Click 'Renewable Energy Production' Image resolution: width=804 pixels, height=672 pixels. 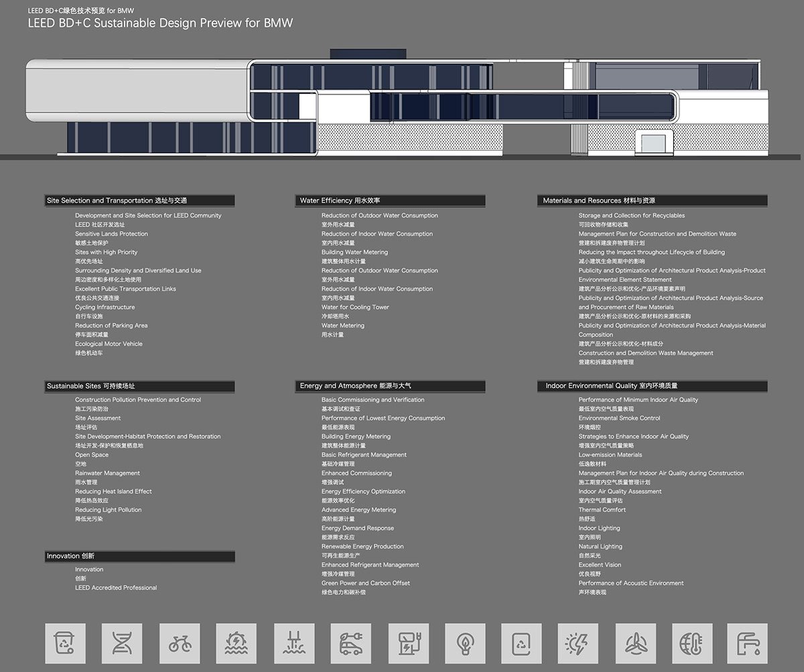click(x=362, y=546)
